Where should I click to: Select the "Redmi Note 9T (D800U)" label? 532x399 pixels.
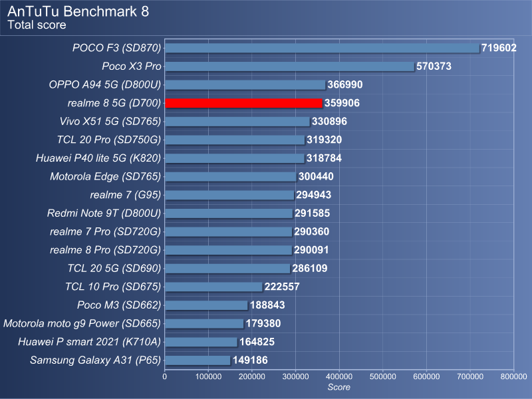[x=104, y=213]
